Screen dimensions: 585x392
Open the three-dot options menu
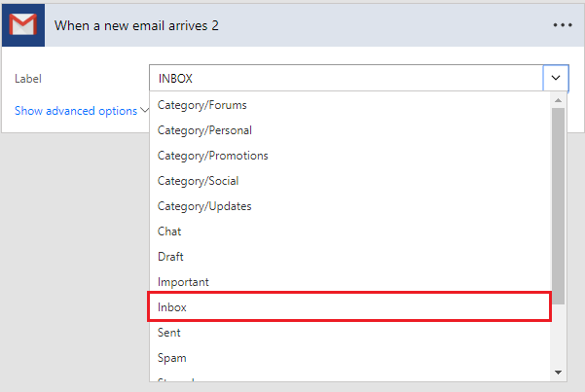pos(562,25)
